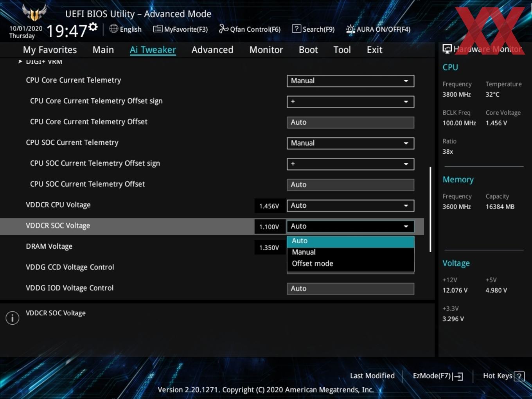This screenshot has height=399, width=532.
Task: Toggle AURA ON/OFF(F4)
Action: 378,29
